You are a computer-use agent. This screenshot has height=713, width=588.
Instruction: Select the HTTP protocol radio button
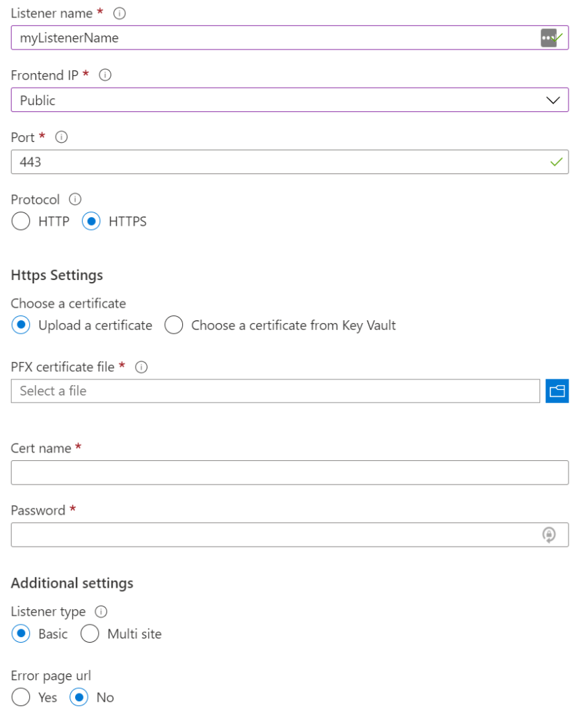[x=21, y=222]
